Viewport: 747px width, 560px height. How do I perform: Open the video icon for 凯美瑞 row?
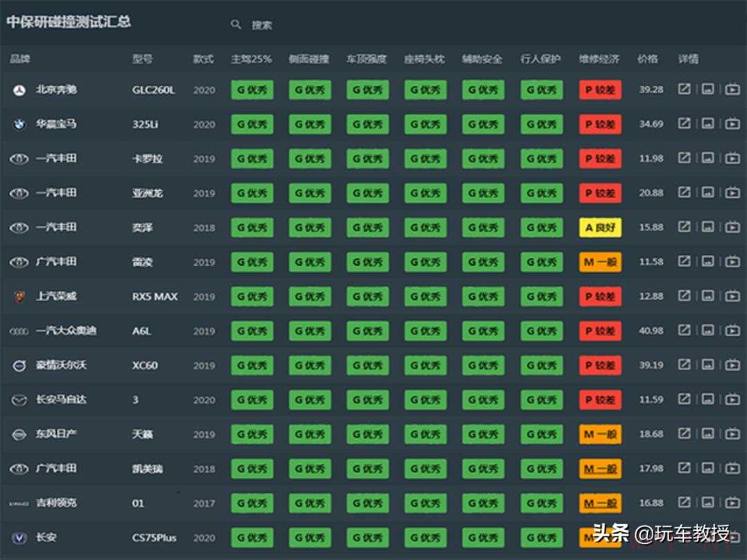[x=732, y=468]
